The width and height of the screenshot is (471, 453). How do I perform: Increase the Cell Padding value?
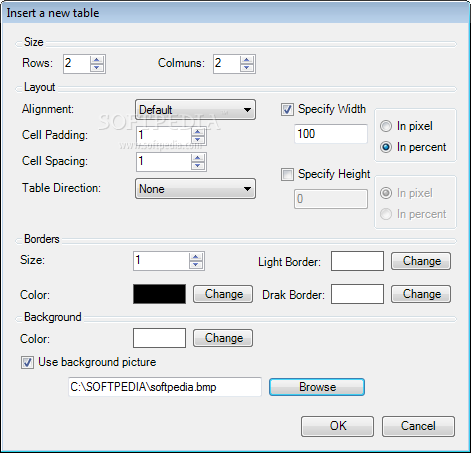[198, 132]
